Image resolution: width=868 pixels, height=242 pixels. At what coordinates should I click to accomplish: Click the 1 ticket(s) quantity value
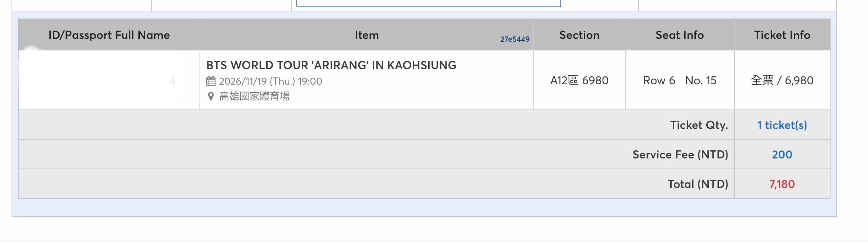pos(782,125)
